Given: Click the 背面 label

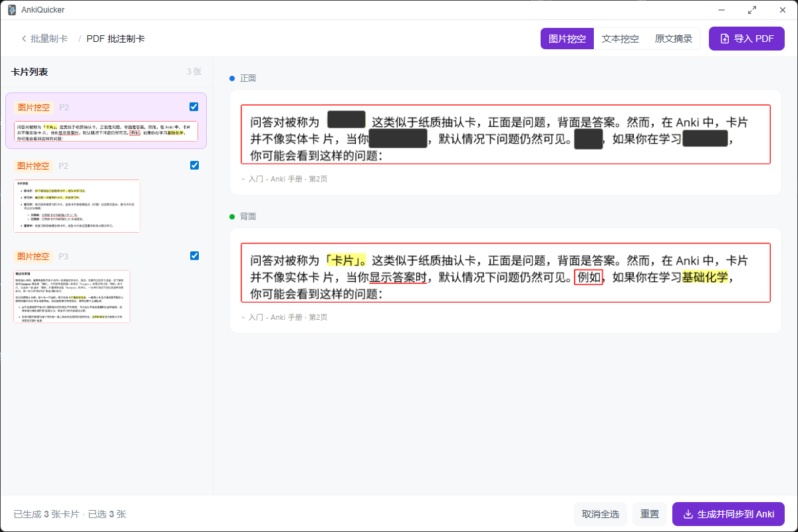Looking at the screenshot, I should point(248,217).
